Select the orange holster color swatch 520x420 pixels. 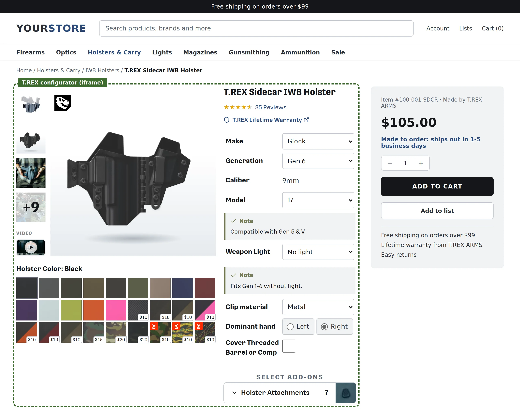[93, 310]
